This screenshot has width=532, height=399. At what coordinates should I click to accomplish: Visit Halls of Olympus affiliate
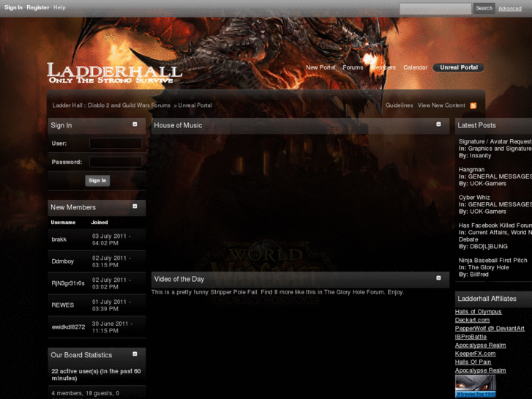click(x=478, y=312)
